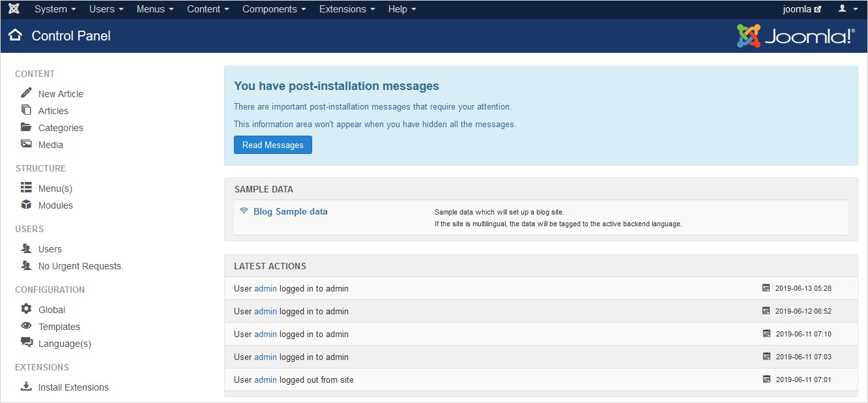Install the Blog Sample data
This screenshot has height=403, width=868.
[290, 211]
